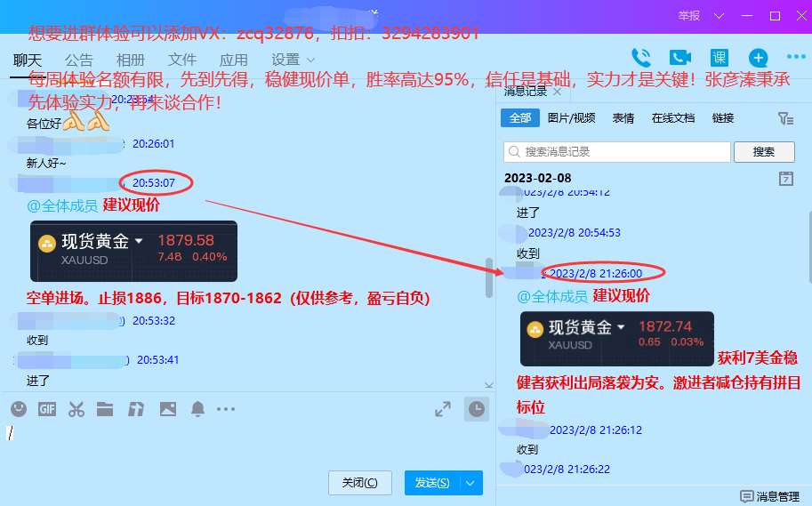This screenshot has height=506, width=812.
Task: Click the GIF button in chat toolbar
Action: 47,409
